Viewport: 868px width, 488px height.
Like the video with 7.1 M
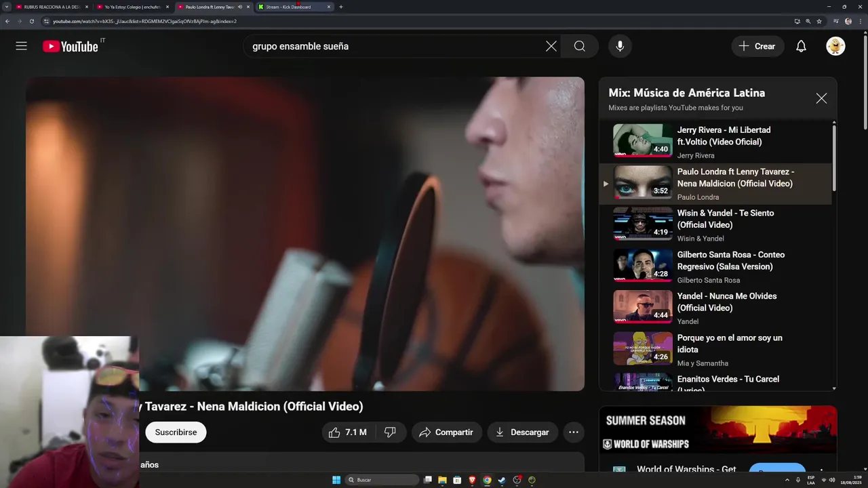[x=347, y=432]
